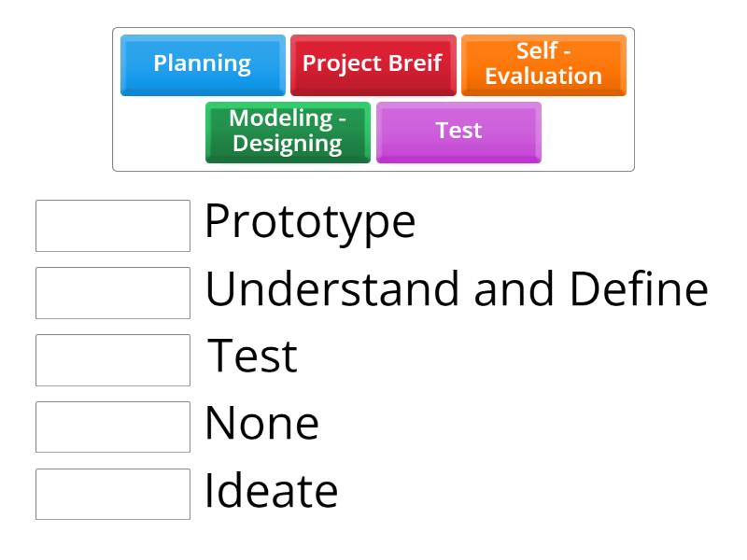747x560 pixels.
Task: Click the red Project Breif tile
Action: (373, 64)
